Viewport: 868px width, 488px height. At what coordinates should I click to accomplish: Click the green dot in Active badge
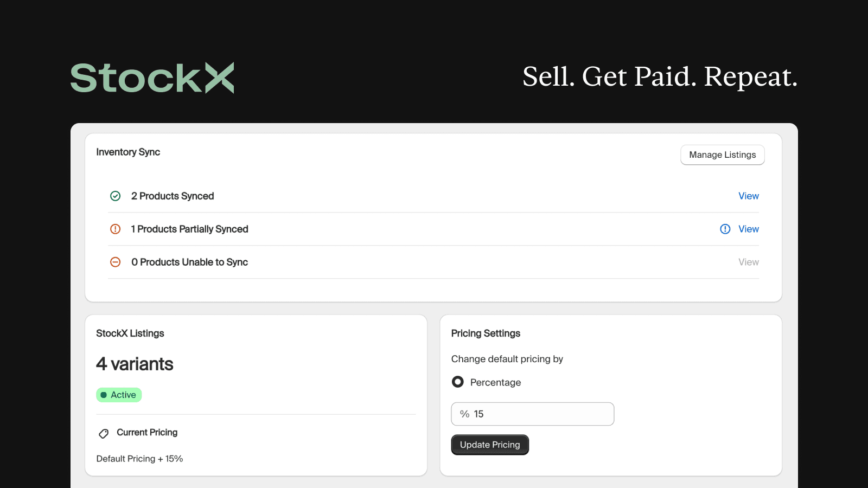pos(104,395)
